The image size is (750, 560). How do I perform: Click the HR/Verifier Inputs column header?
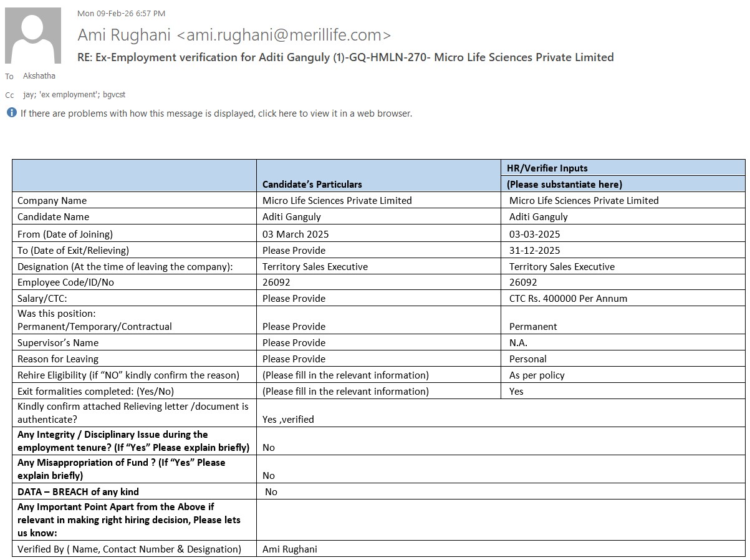pyautogui.click(x=547, y=168)
